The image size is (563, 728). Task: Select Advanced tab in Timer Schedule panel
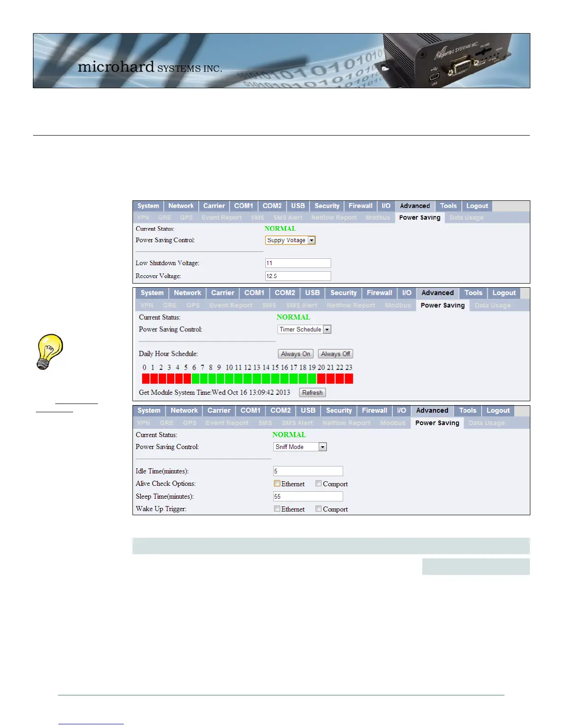pos(437,293)
